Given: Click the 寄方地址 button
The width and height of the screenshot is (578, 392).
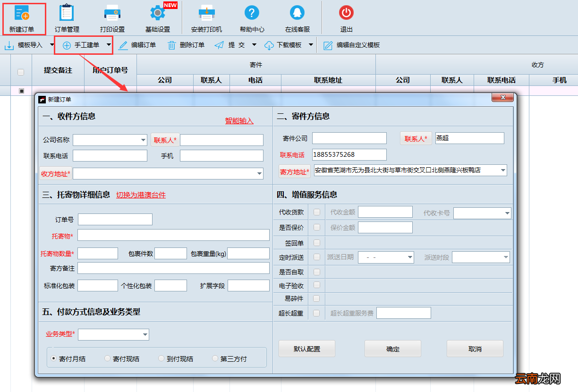Looking at the screenshot, I should pyautogui.click(x=294, y=172).
